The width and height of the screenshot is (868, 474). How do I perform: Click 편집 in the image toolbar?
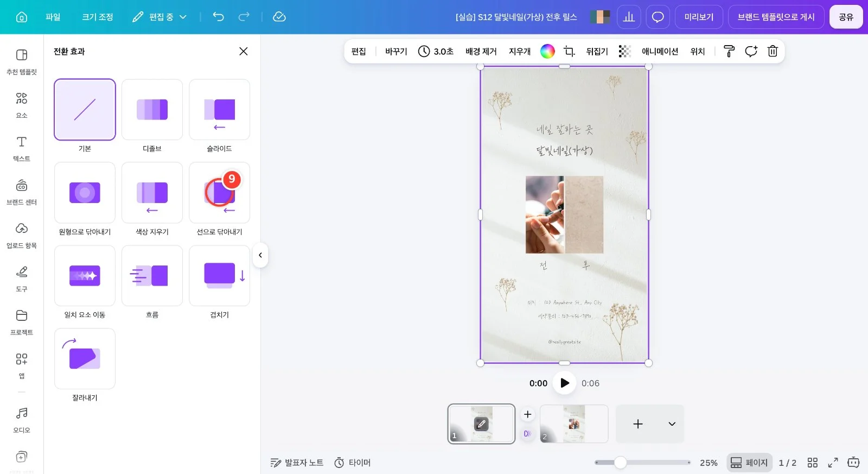click(x=359, y=51)
